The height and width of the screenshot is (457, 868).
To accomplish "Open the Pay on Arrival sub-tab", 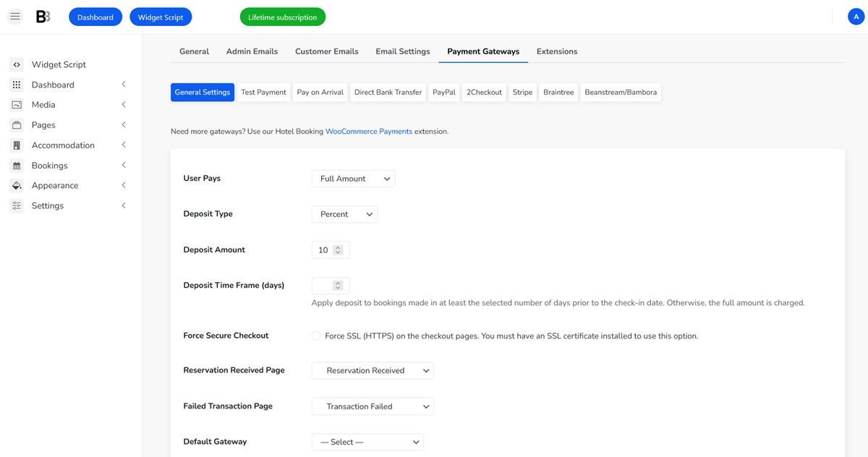I will 320,93.
